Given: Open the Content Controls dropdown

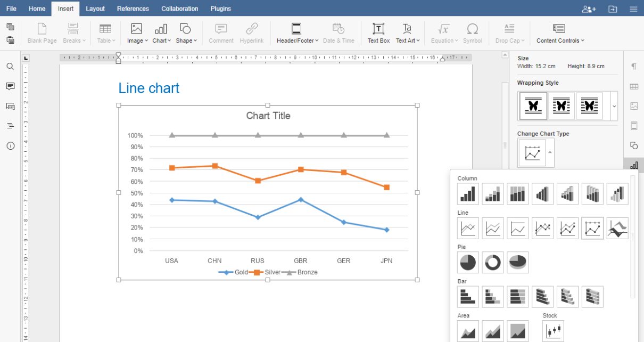Looking at the screenshot, I should click(560, 33).
